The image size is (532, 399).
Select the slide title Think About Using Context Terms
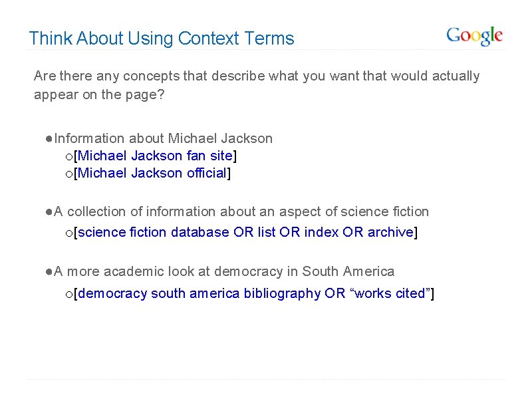[x=161, y=39]
